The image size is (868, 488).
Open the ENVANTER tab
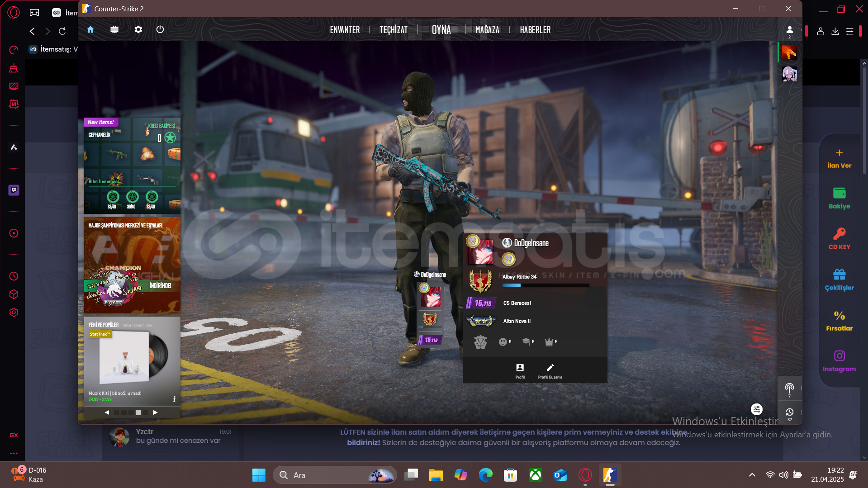point(345,30)
